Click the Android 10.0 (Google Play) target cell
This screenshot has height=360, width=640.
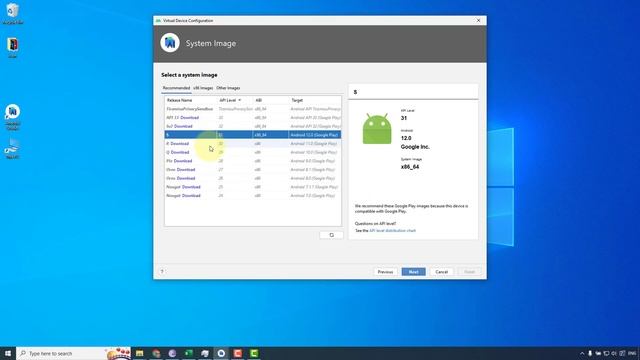click(x=313, y=152)
